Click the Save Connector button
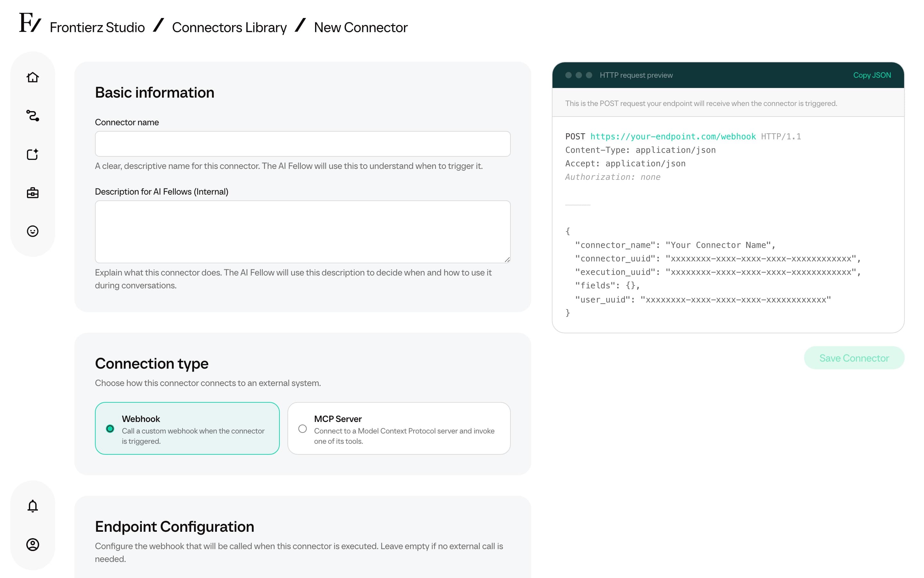The height and width of the screenshot is (578, 924). pos(854,358)
